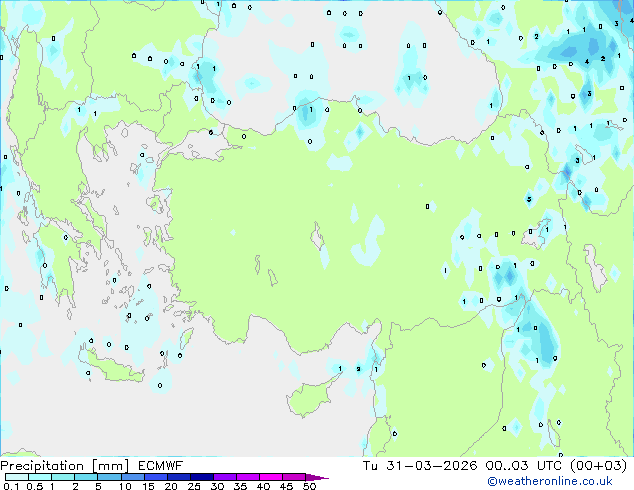Screen dimensions: 634x490
Task: Click the '50' legend scale label
Action: coord(309,486)
